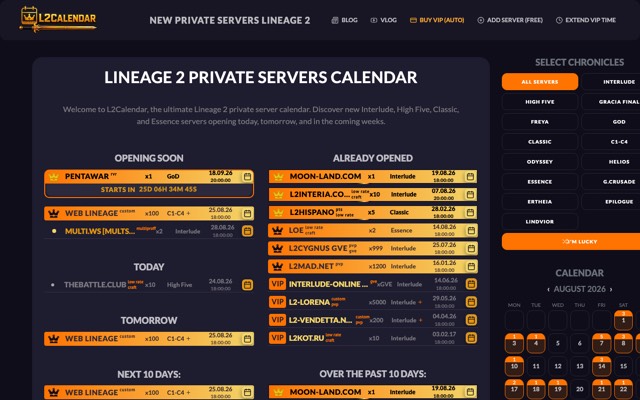Viewport: 640px width, 400px height.
Task: Click the calendar icon on THEBATTLE.CLUB row
Action: pos(247,284)
